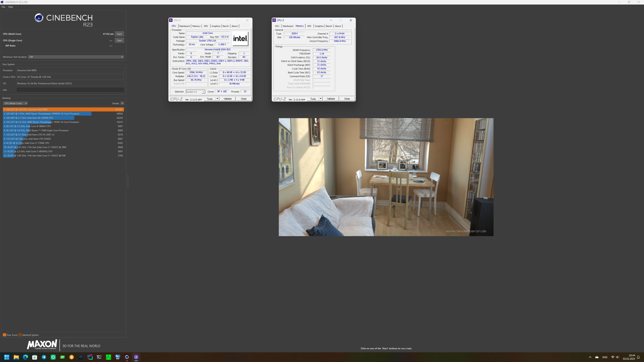Viewport: 644px width, 362px height.
Task: Start the CPU (Single Core) test
Action: (119, 40)
